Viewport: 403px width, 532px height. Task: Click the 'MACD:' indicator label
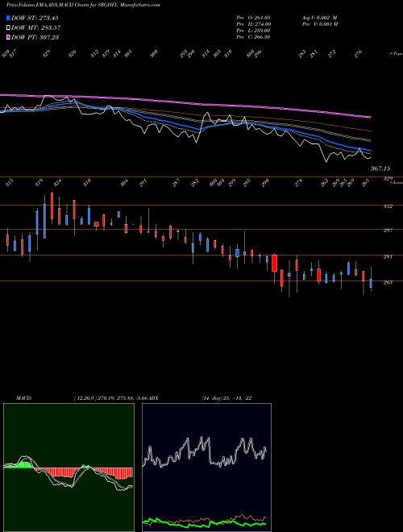[x=24, y=397]
